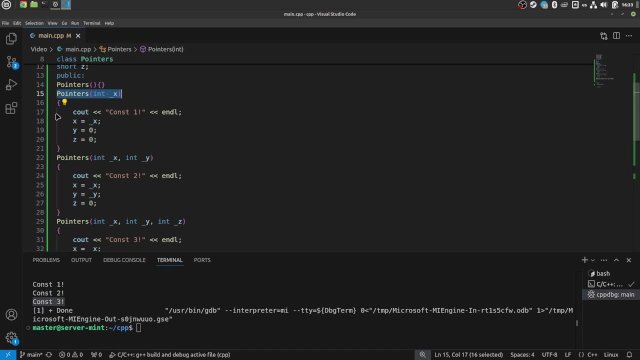Click the Open Changes compare icon
This screenshot has height=360, width=640.
click(x=604, y=36)
